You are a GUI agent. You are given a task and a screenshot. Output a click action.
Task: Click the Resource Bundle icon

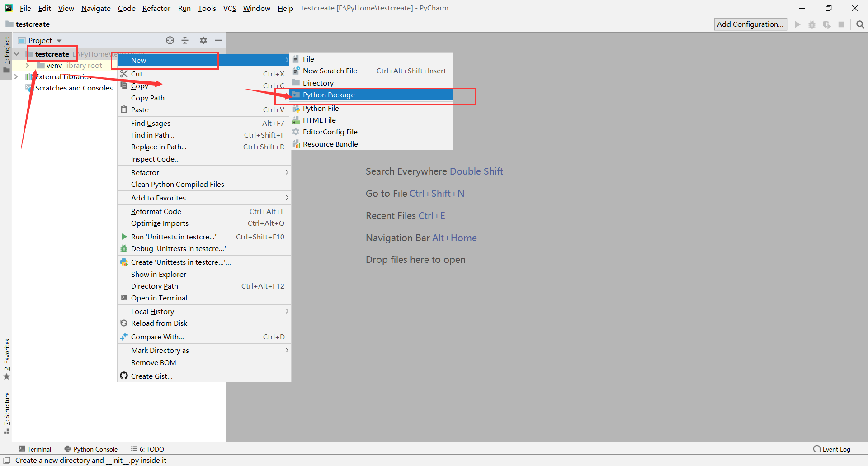pyautogui.click(x=296, y=144)
